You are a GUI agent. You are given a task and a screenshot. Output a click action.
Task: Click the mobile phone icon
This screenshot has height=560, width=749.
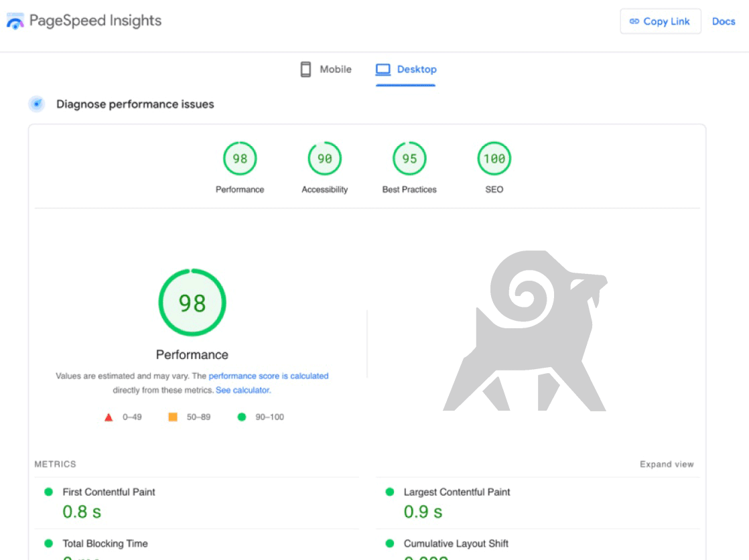305,69
